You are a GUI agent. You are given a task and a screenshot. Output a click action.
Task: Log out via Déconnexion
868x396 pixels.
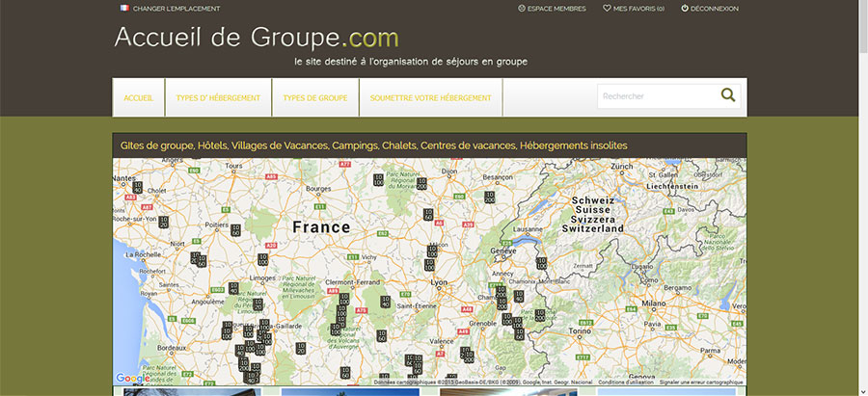point(714,9)
